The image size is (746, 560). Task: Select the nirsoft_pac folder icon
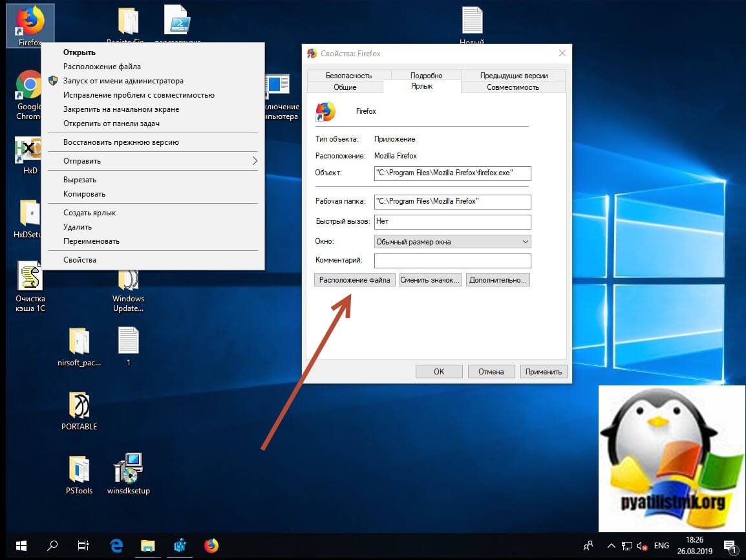(79, 347)
